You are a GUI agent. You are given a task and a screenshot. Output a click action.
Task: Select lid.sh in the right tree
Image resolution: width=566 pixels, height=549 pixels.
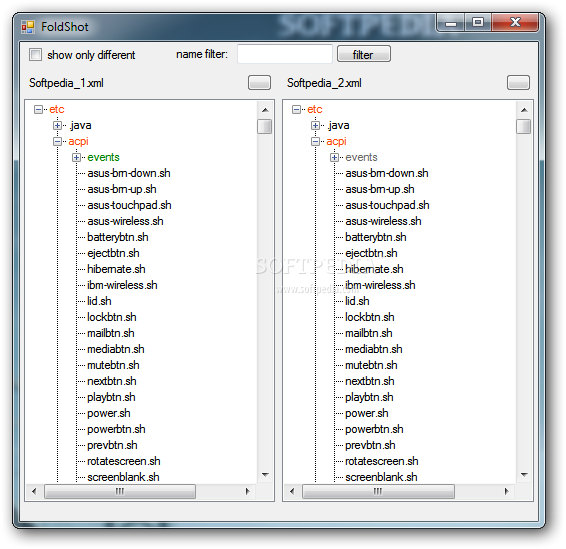pos(357,301)
